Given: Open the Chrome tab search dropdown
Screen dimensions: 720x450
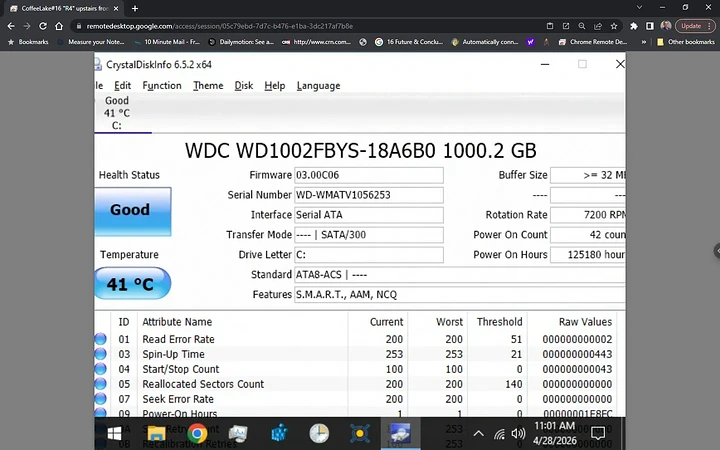Looking at the screenshot, I should pyautogui.click(x=639, y=7).
